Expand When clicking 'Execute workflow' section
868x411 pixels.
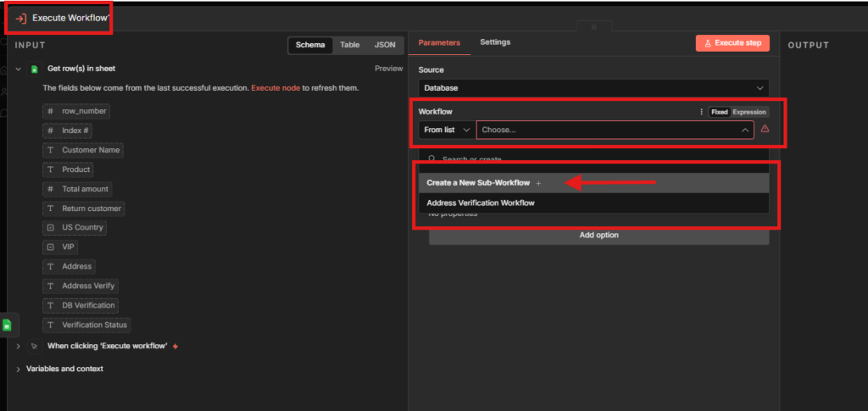(19, 347)
